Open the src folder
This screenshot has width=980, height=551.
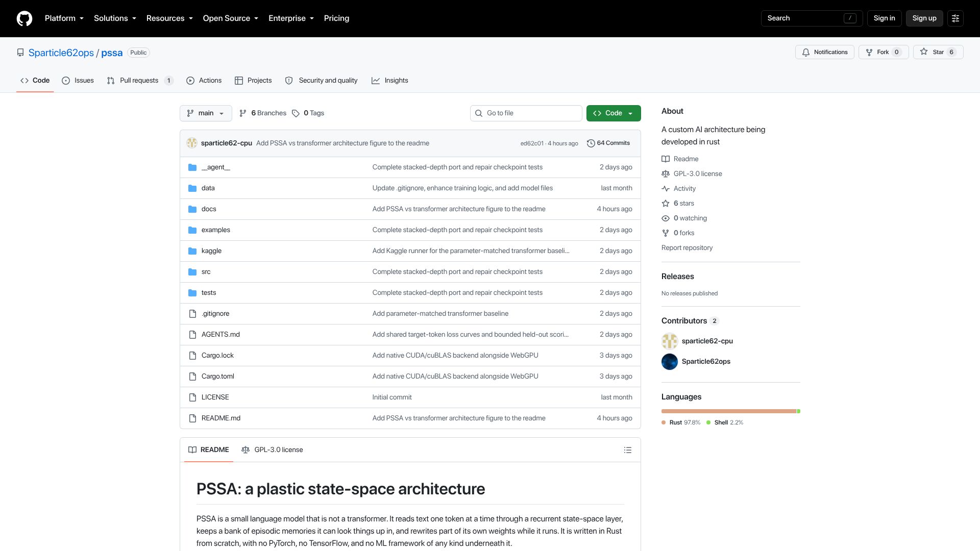(x=206, y=272)
